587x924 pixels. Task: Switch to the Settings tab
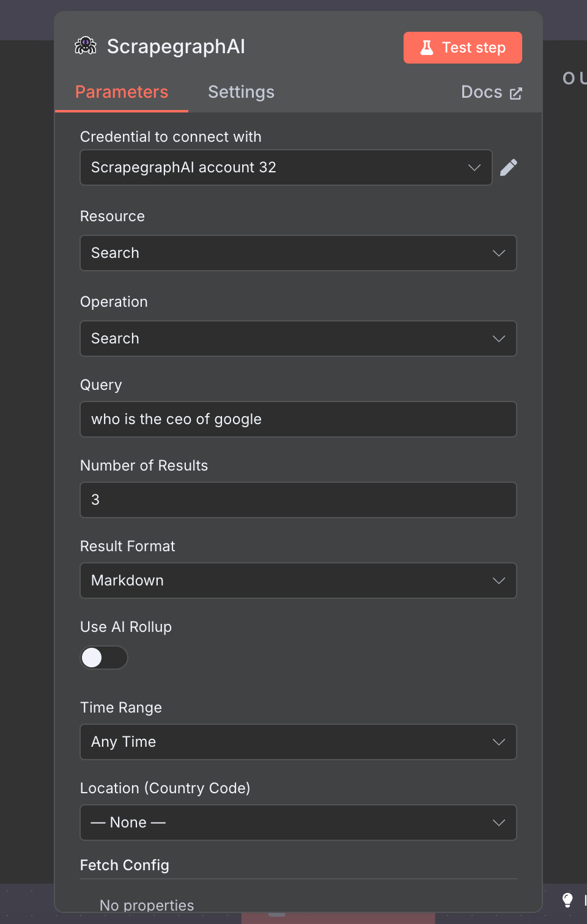point(241,92)
